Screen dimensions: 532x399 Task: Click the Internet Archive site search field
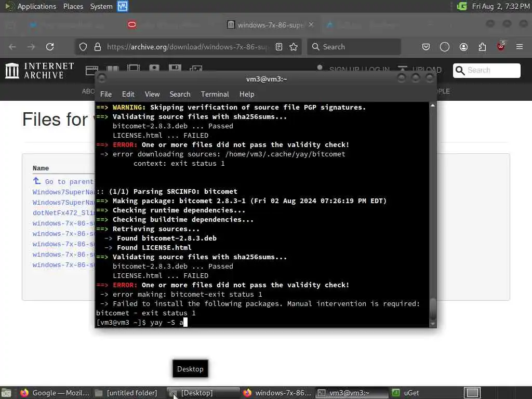486,70
